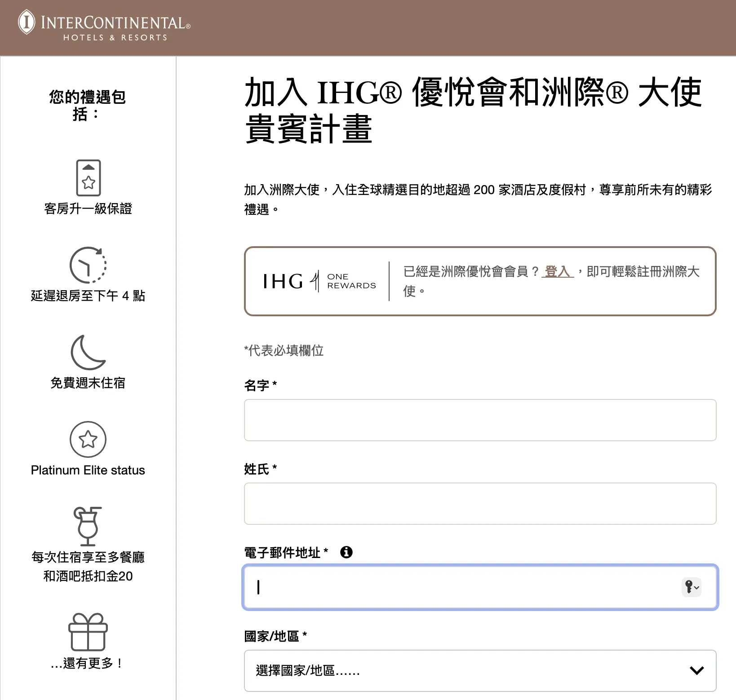Viewport: 736px width, 700px height.
Task: Focus the 名字 first name field
Action: (480, 420)
